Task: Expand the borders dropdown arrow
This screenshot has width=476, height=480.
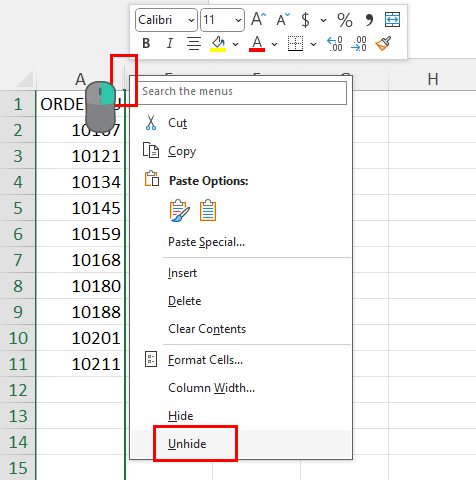Action: [x=313, y=44]
